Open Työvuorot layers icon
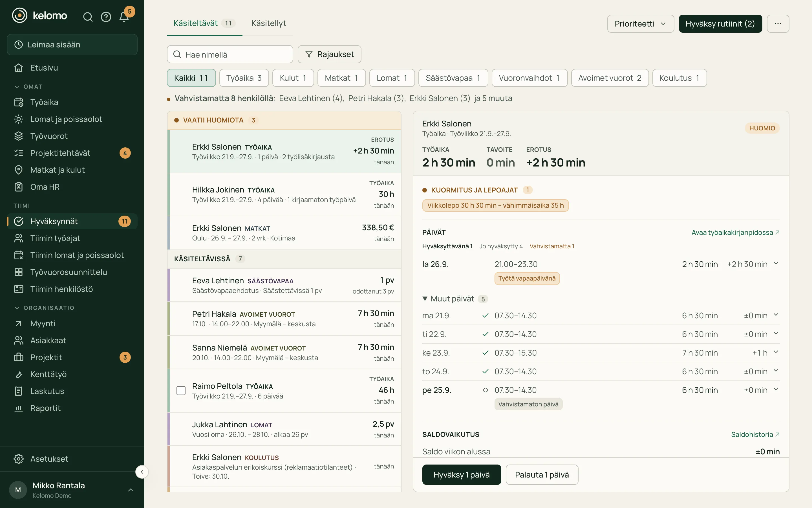The width and height of the screenshot is (812, 508). 19,136
